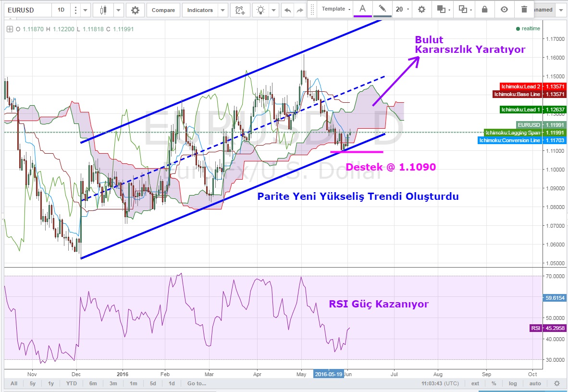Open the Template dropdown

click(x=335, y=9)
